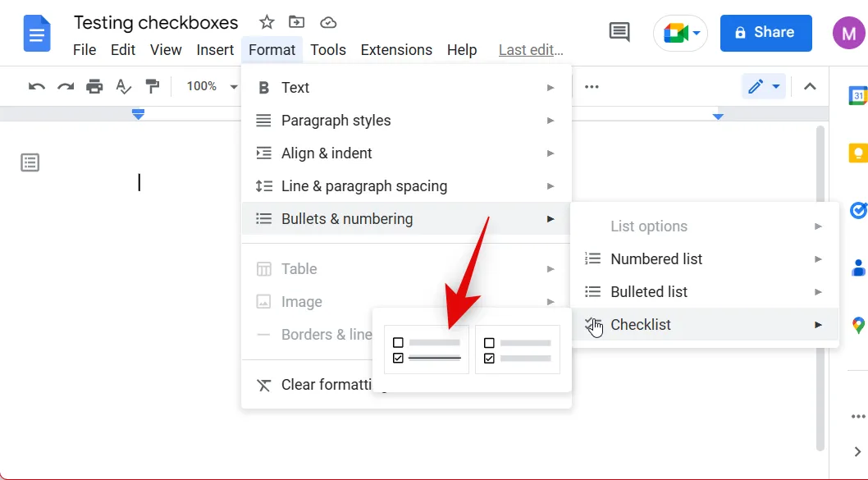Close the open Format menu
Screen dimensions: 868x480
272,50
